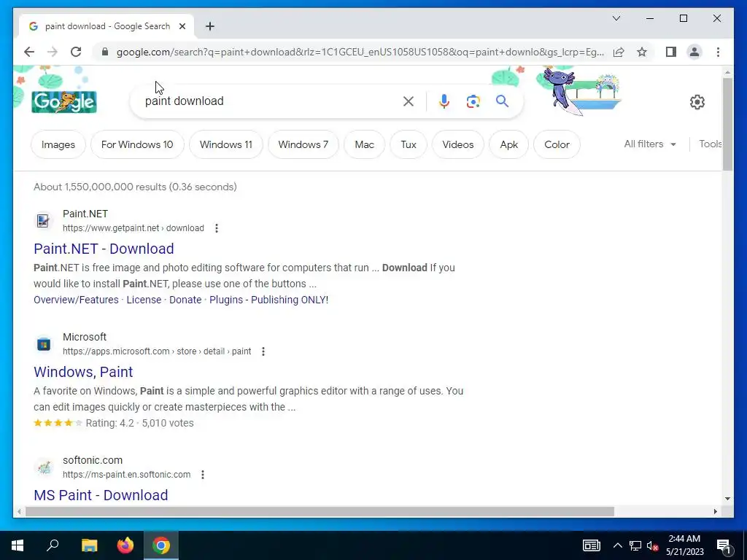
Task: Click the Chrome taskbar icon
Action: click(161, 545)
